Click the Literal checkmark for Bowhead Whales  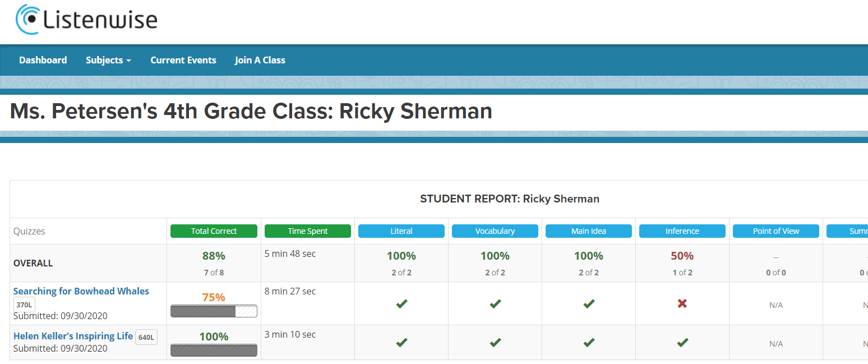[401, 303]
